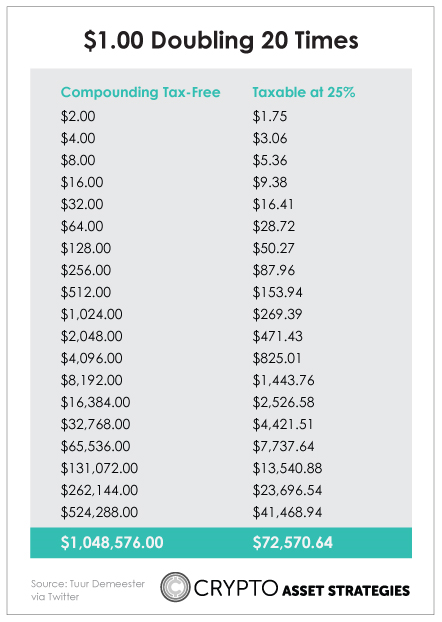
Task: Click the $16.41 taxable value
Action: 273,204
